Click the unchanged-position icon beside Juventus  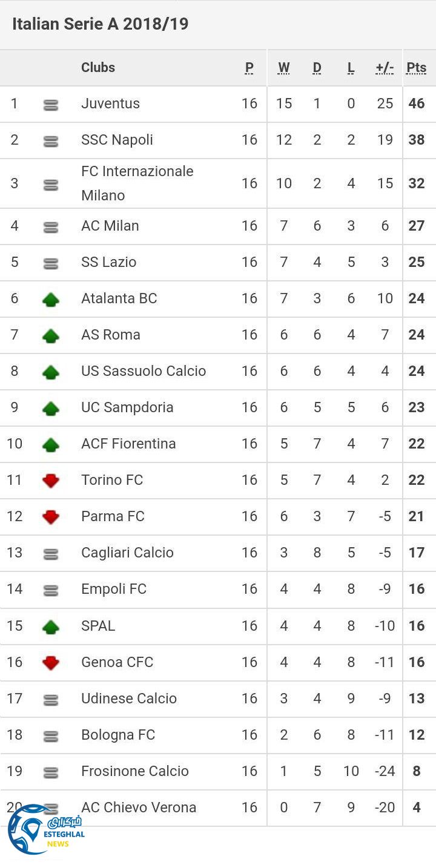click(x=51, y=105)
